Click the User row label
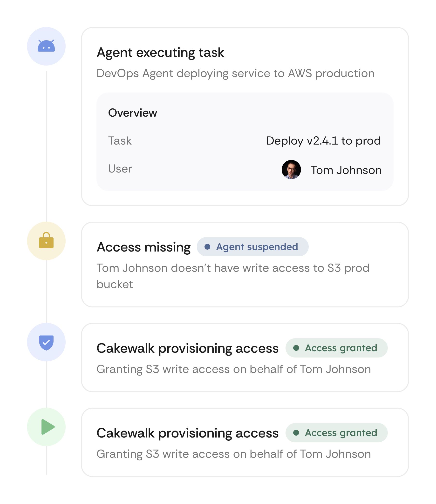This screenshot has width=436, height=504. coord(120,169)
